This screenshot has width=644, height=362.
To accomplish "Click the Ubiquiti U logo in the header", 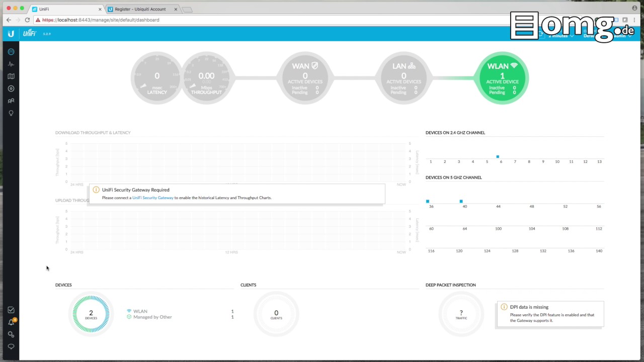I will (11, 34).
